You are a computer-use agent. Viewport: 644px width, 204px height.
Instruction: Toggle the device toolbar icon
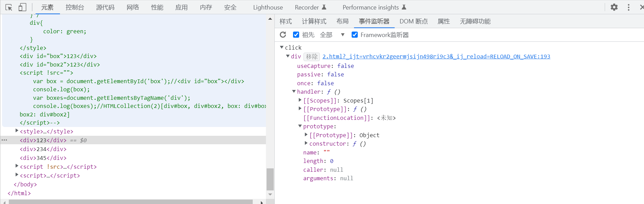coord(22,7)
